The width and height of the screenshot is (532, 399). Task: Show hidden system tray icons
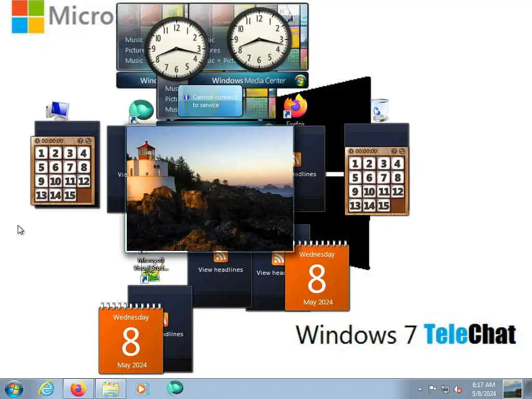[420, 389]
